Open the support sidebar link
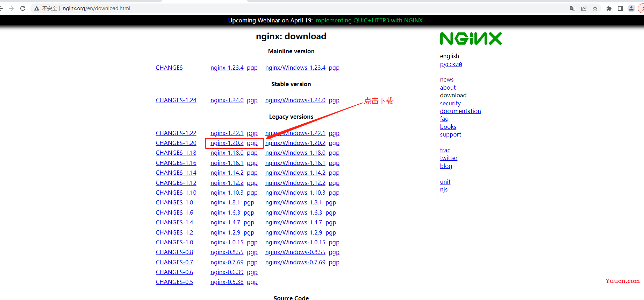The height and width of the screenshot is (300, 644). [x=451, y=134]
